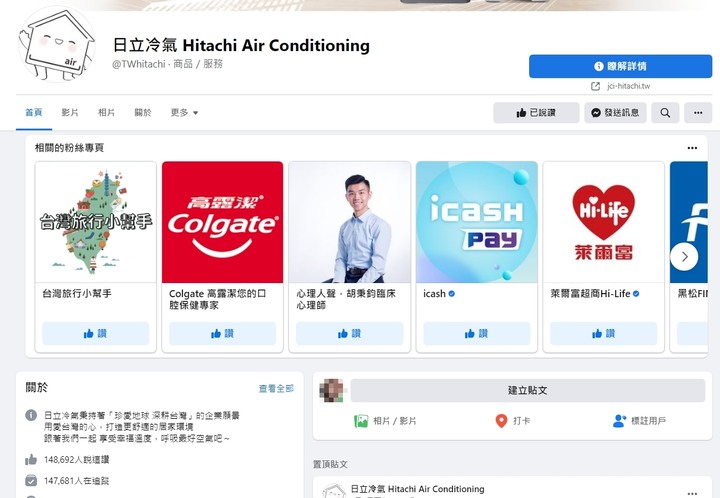Click the icash page name link
The image size is (720, 498).
(x=434, y=293)
